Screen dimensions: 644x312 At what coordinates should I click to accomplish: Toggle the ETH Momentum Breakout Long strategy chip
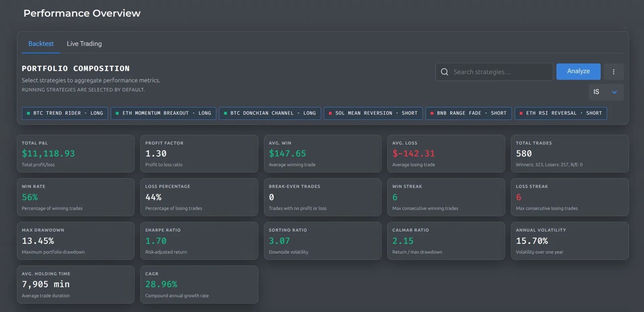(x=163, y=113)
